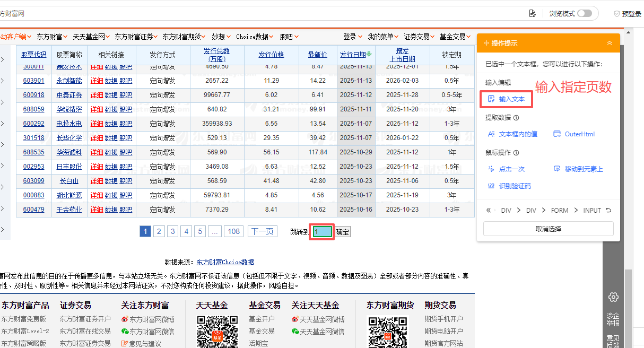Image resolution: width=644 pixels, height=348 pixels.
Task: Click the move handle beside 操作提示
Action: click(x=486, y=43)
